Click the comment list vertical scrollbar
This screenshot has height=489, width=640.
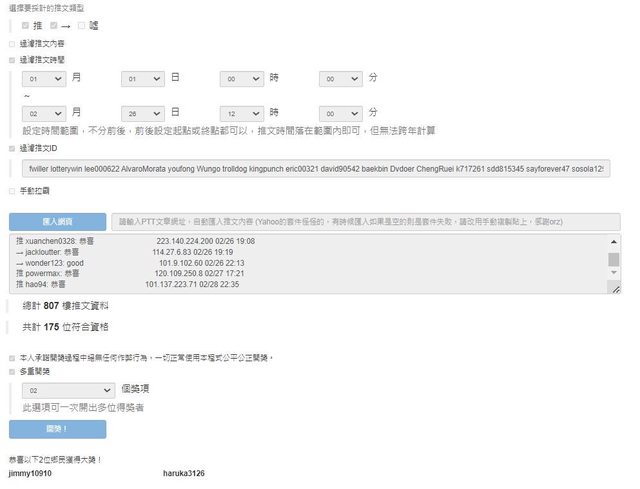pos(613,264)
